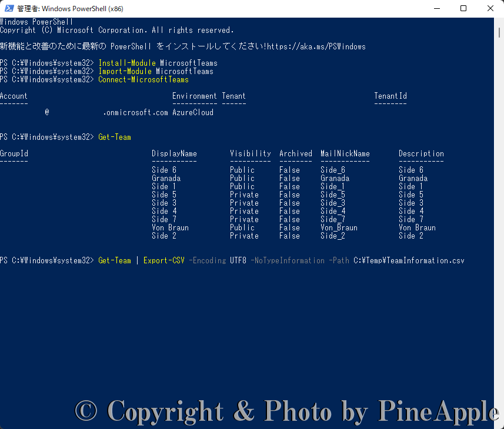Minimize the PowerShell window

tap(436, 9)
